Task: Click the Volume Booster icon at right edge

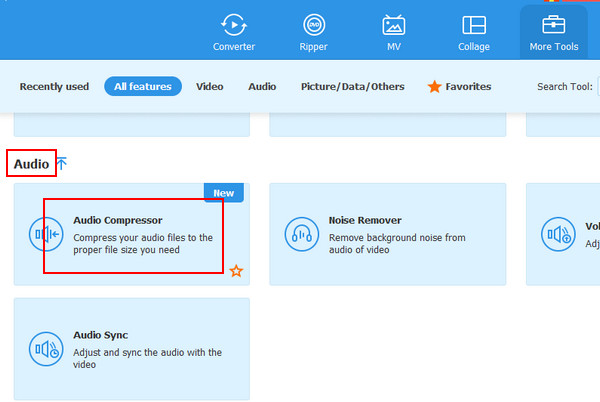Action: pos(557,234)
